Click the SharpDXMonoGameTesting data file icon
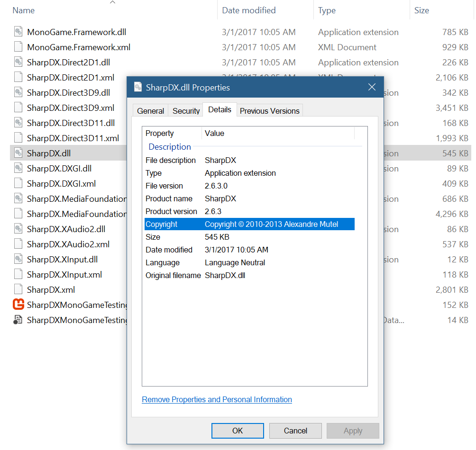The image size is (476, 450). click(x=18, y=320)
